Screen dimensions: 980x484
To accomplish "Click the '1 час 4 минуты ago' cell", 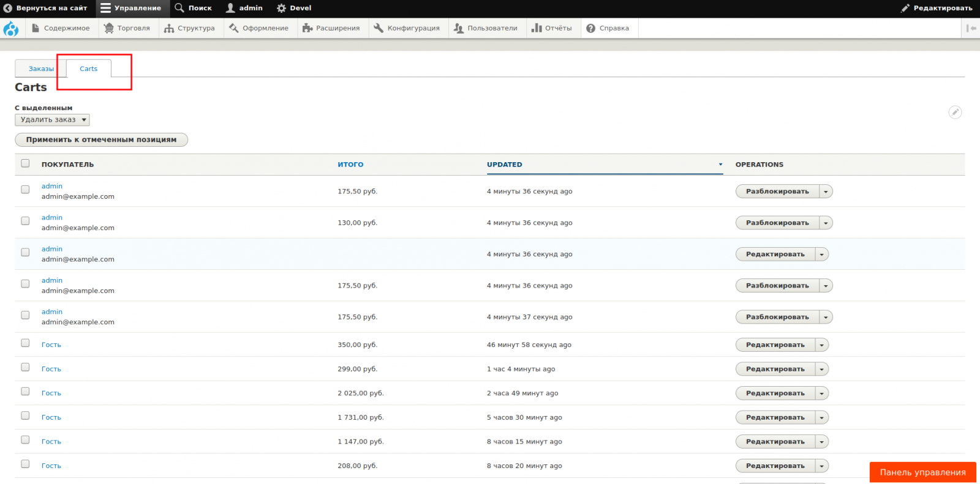I will [521, 369].
